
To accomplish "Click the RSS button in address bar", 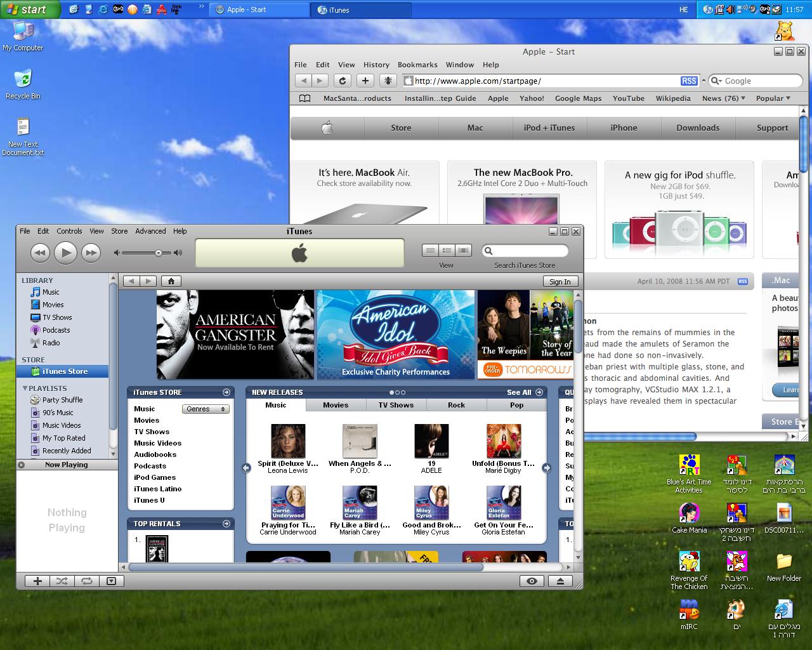I will coord(689,81).
